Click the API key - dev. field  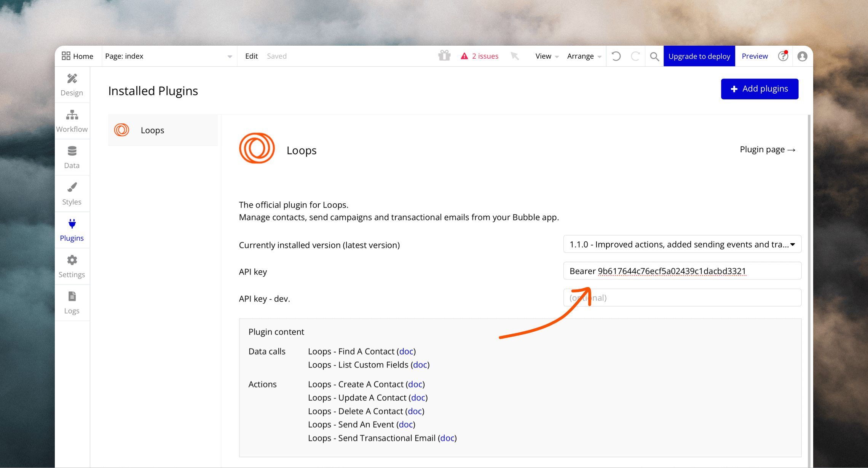click(x=682, y=297)
